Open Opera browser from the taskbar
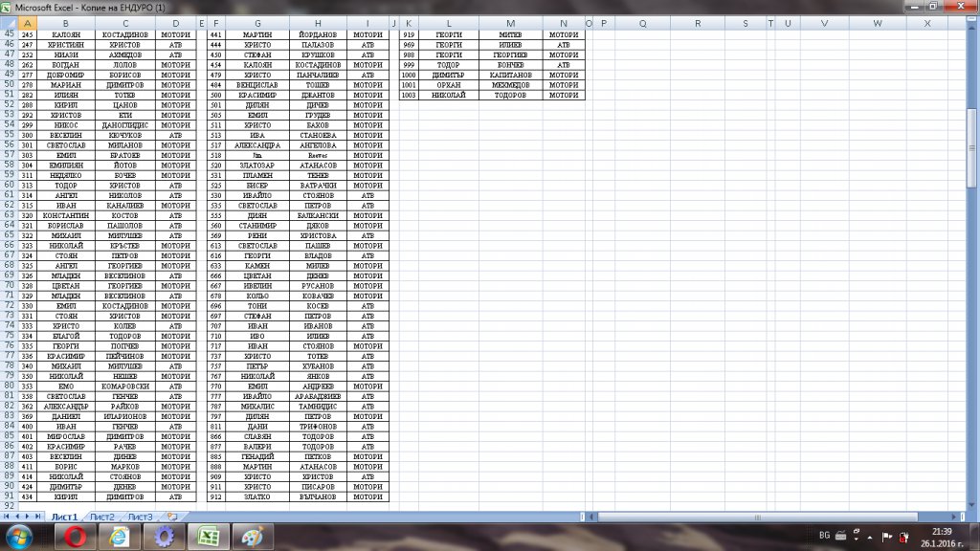The image size is (980, 551). [x=75, y=537]
